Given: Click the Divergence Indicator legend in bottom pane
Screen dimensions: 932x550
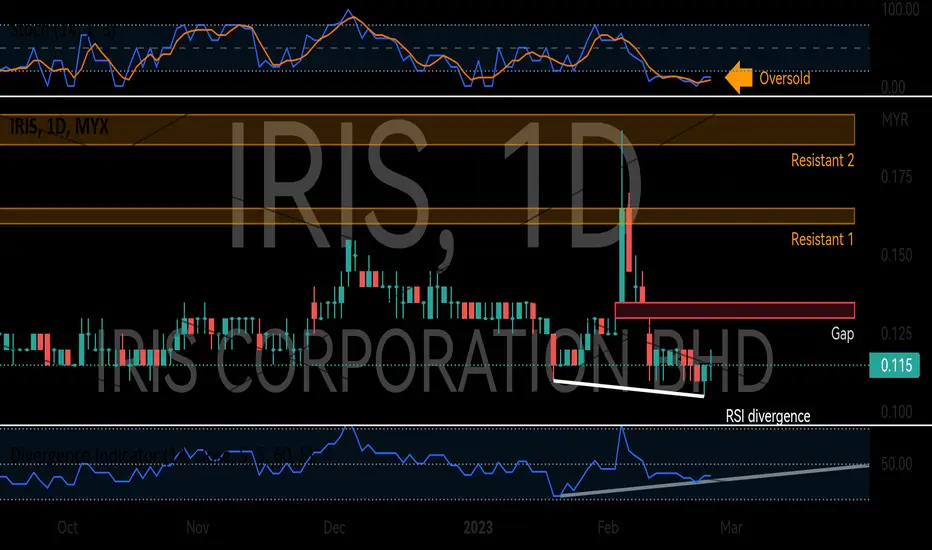Looking at the screenshot, I should tap(160, 455).
